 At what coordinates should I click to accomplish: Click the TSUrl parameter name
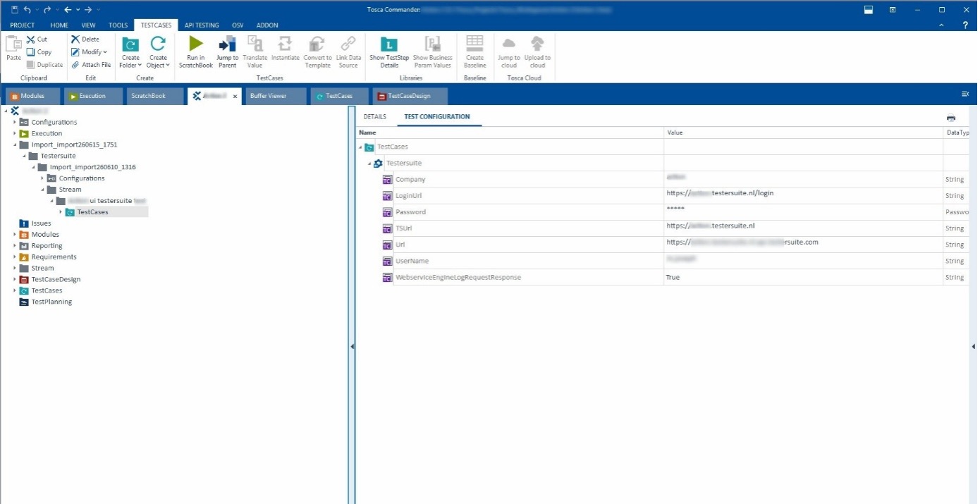coord(405,228)
